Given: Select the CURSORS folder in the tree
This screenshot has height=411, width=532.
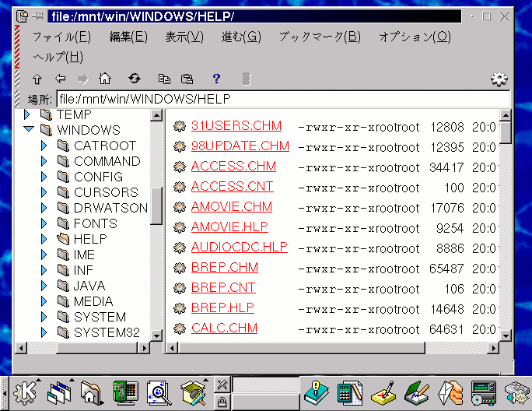Looking at the screenshot, I should (106, 192).
